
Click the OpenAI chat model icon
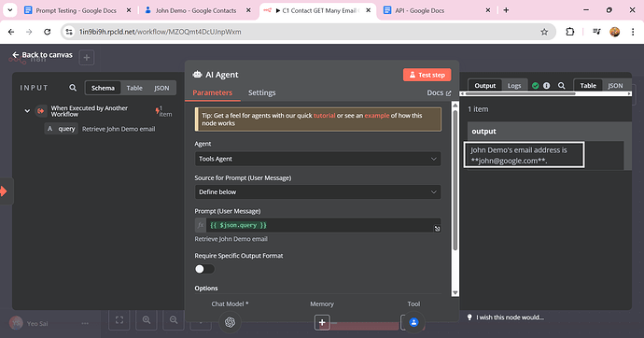click(x=230, y=322)
